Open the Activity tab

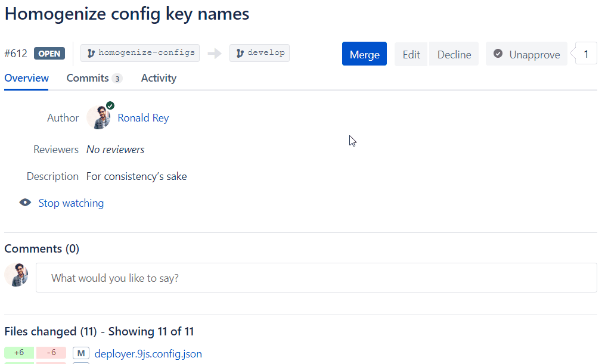pyautogui.click(x=158, y=78)
